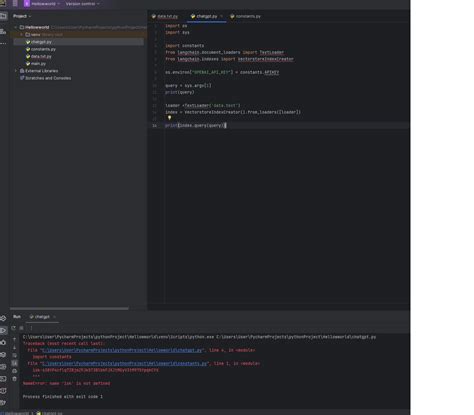The image size is (474, 415).
Task: Select chatgpt.py in the project tree
Action: (79, 42)
